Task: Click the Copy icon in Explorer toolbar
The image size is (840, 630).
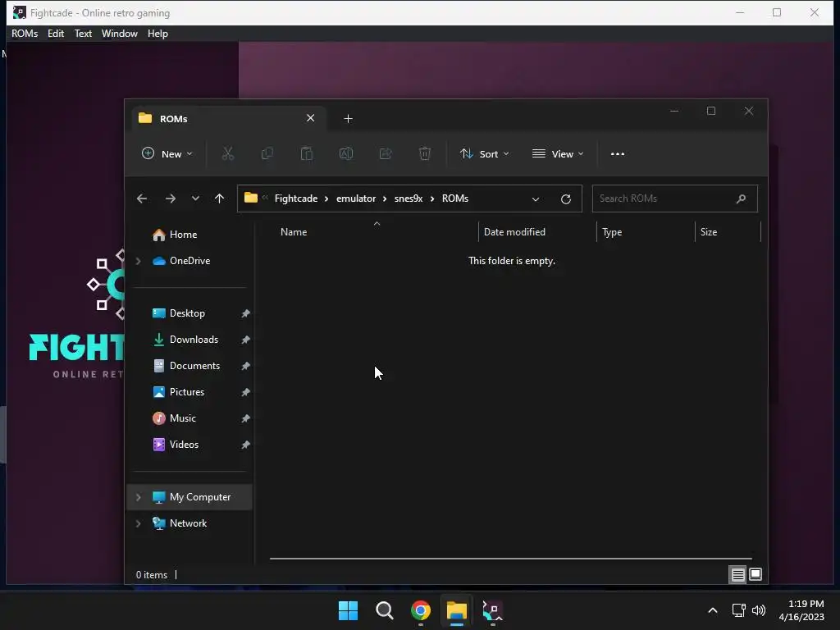Action: pyautogui.click(x=267, y=153)
